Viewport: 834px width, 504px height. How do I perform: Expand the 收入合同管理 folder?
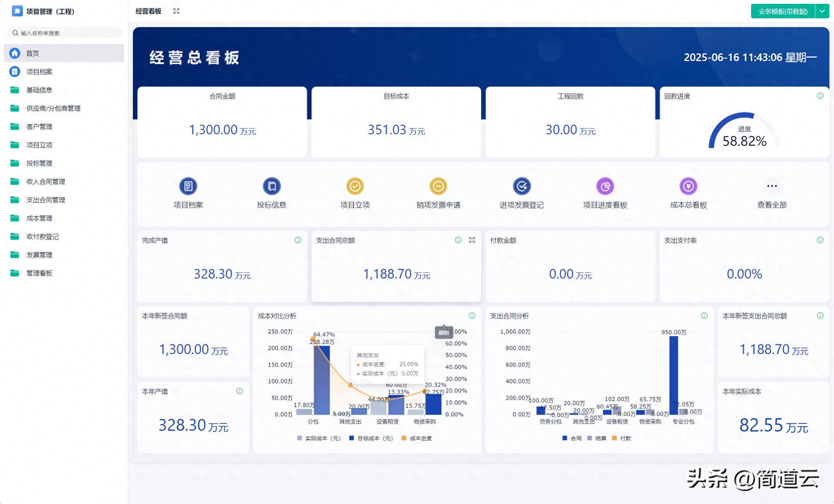[x=45, y=182]
